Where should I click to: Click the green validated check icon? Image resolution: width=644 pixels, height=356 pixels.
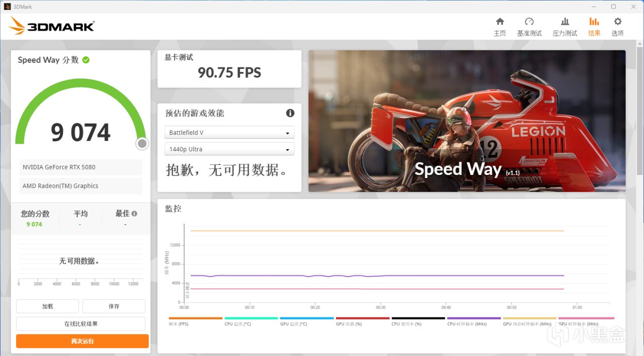(86, 60)
